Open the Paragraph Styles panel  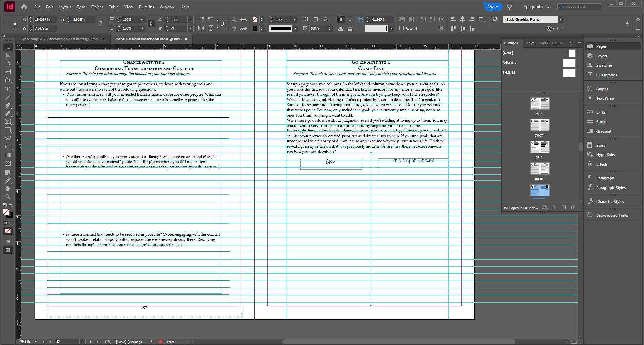click(x=610, y=188)
